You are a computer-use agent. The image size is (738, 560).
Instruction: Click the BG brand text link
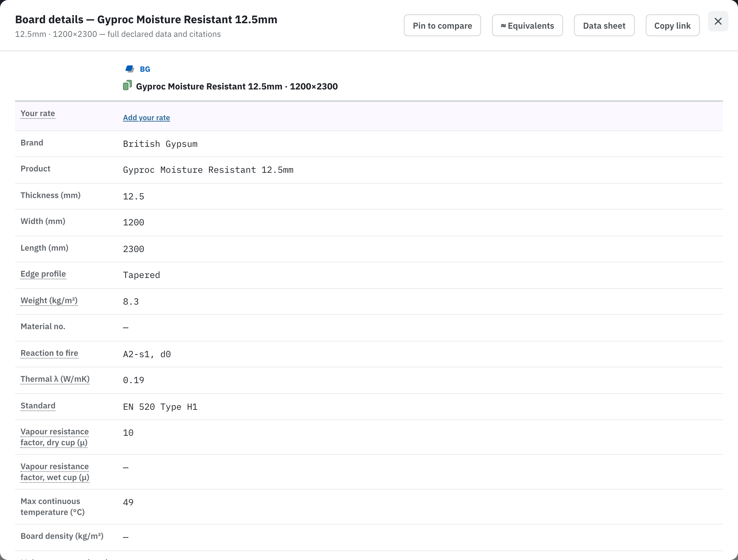pyautogui.click(x=145, y=69)
